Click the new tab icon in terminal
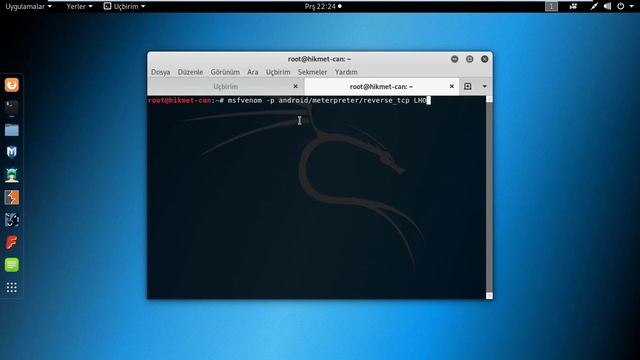 [468, 86]
